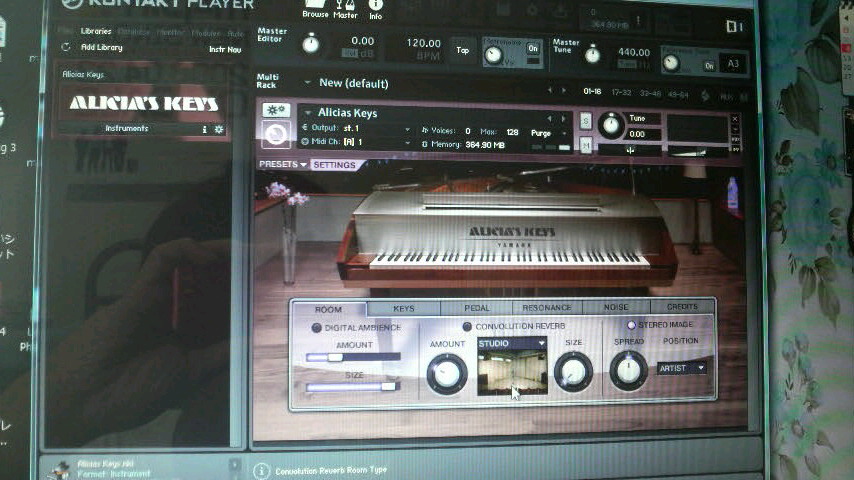Viewport: 854px width, 480px height.
Task: Enable Stereo Image
Action: pyautogui.click(x=631, y=325)
